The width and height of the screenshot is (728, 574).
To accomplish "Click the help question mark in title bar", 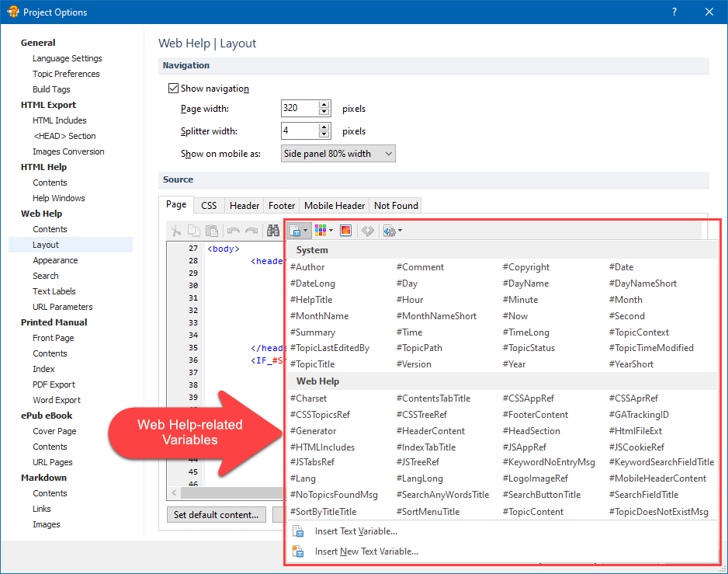I will coord(674,12).
